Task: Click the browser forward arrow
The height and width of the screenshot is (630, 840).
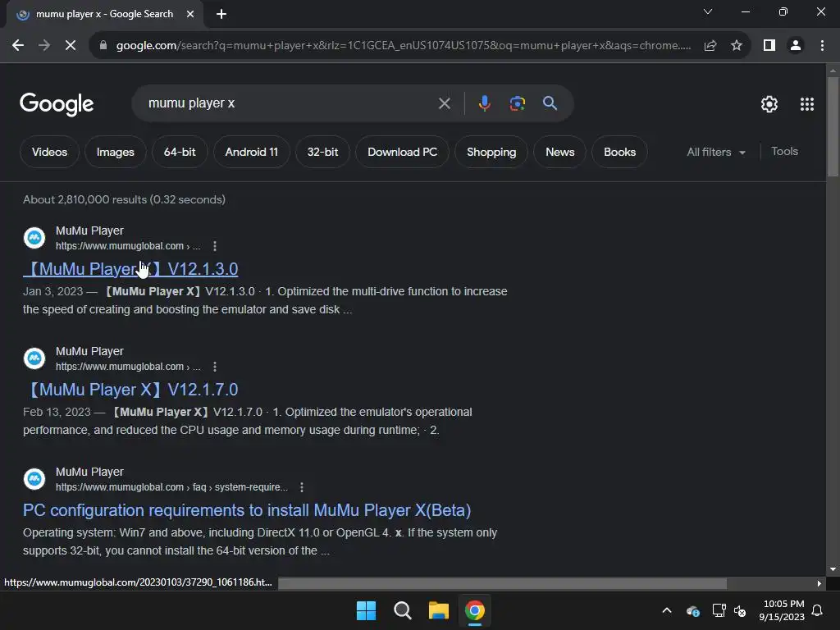Action: [x=44, y=46]
